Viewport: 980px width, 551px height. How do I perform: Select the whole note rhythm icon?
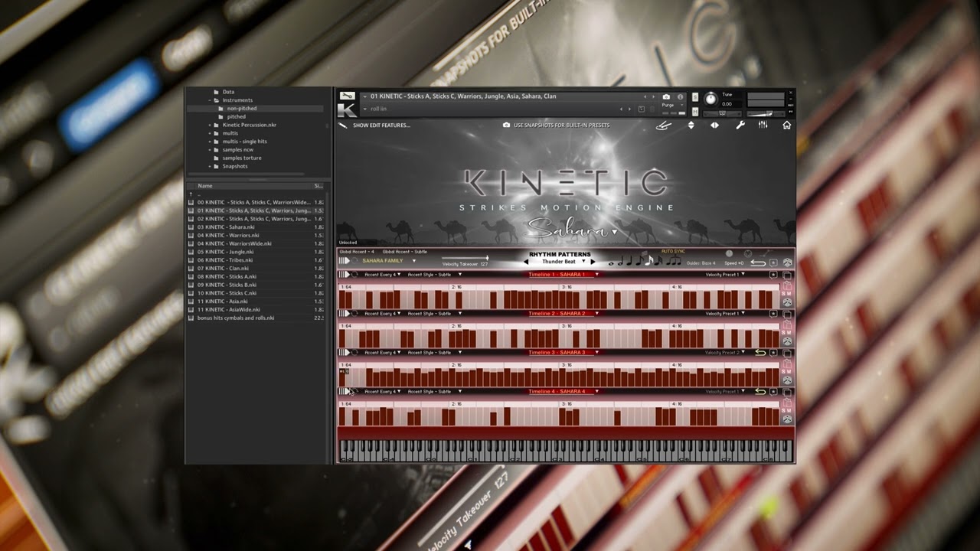point(611,263)
